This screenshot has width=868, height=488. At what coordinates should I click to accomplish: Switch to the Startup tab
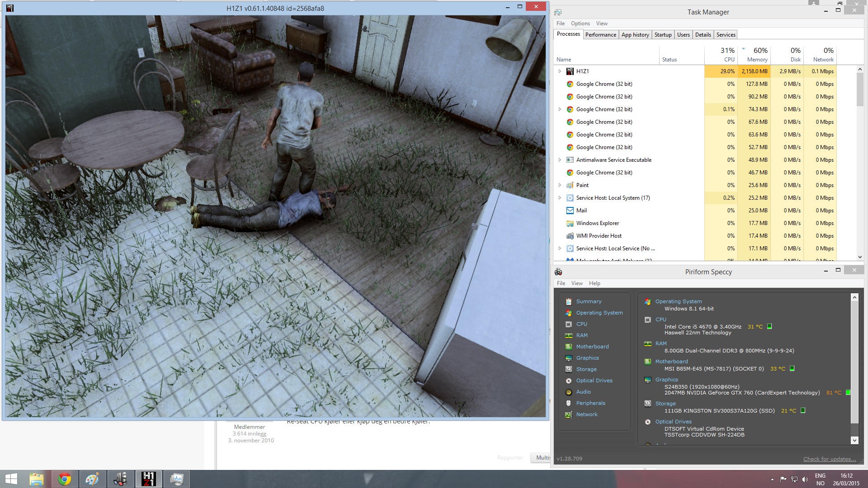663,35
